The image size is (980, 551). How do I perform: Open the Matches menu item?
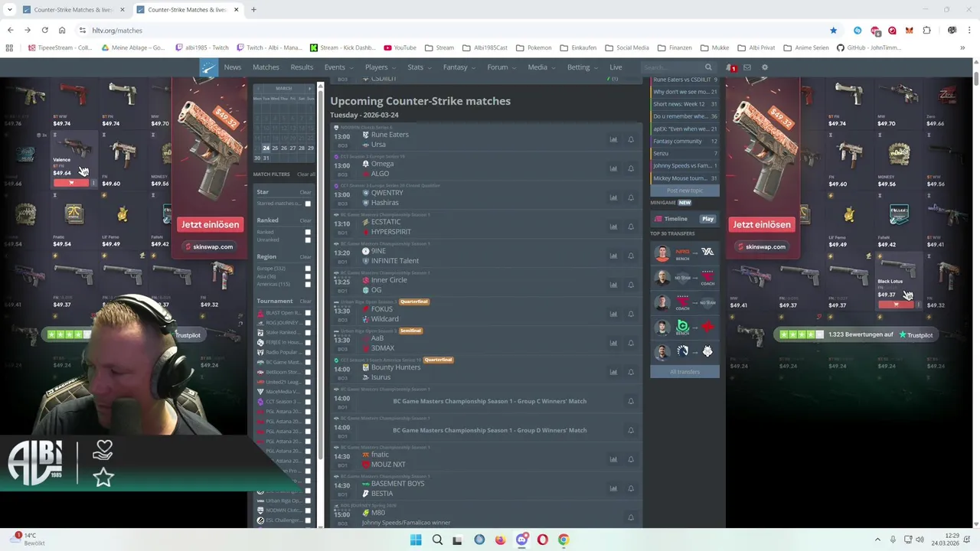click(266, 67)
